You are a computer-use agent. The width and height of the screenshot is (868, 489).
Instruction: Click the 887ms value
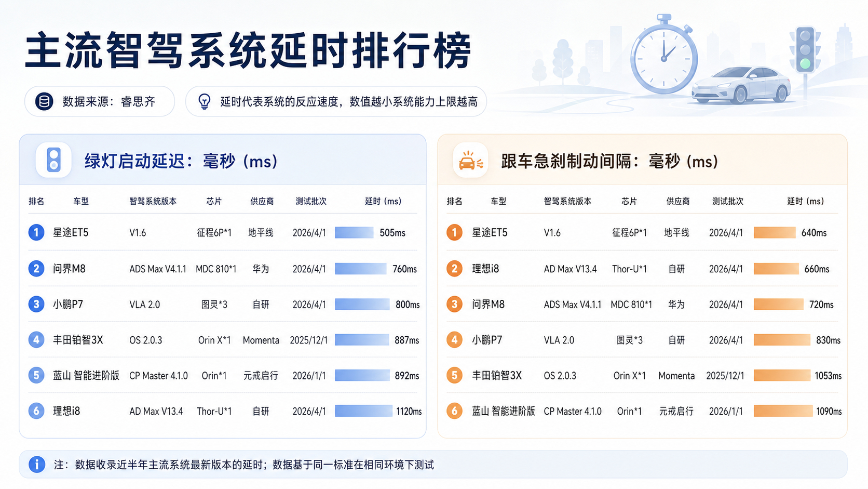click(x=406, y=340)
